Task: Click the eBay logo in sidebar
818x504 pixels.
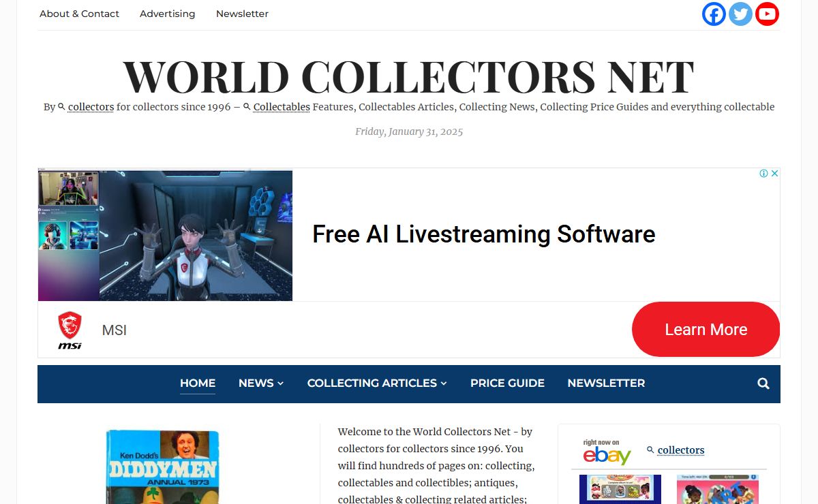Action: pos(607,452)
